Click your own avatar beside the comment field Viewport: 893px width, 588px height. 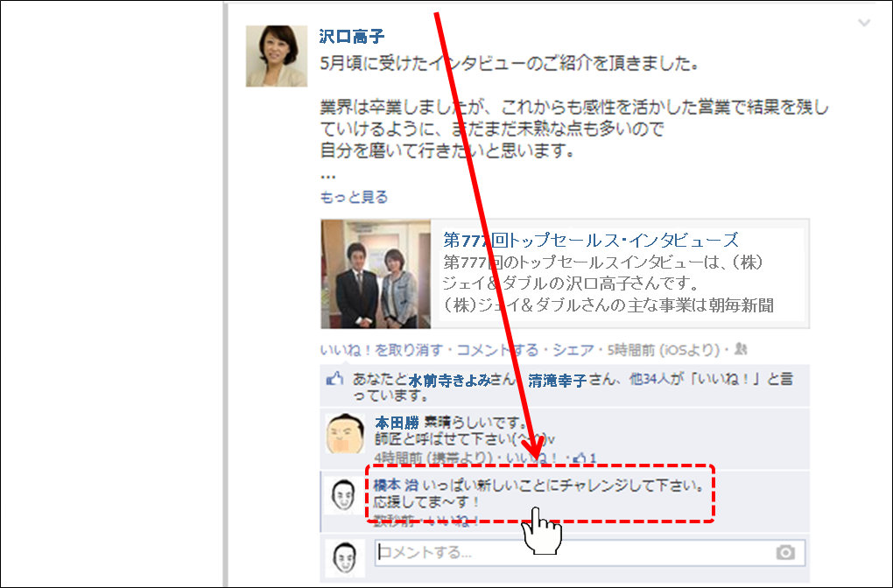pos(344,557)
